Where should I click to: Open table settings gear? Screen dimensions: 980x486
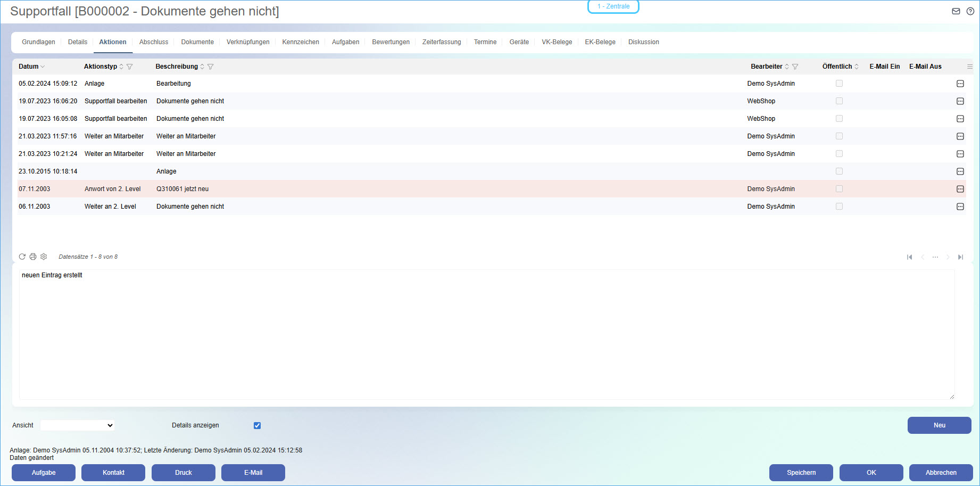[44, 257]
